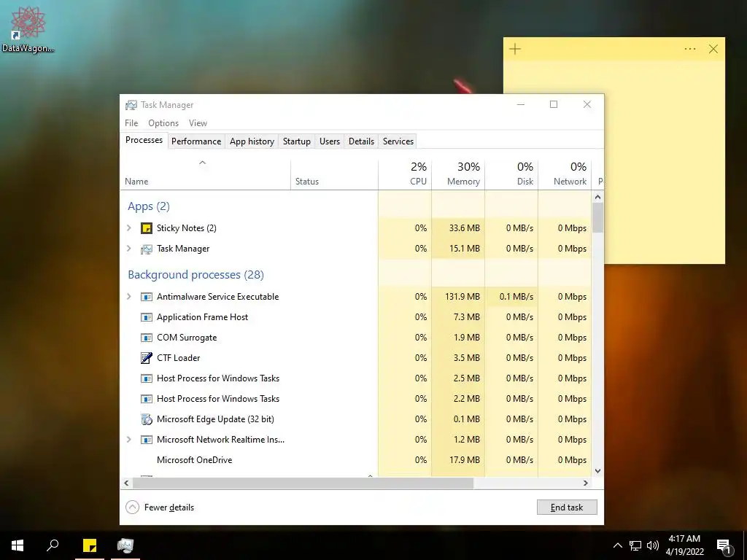Image resolution: width=747 pixels, height=560 pixels.
Task: Switch to the Services tab
Action: (398, 141)
